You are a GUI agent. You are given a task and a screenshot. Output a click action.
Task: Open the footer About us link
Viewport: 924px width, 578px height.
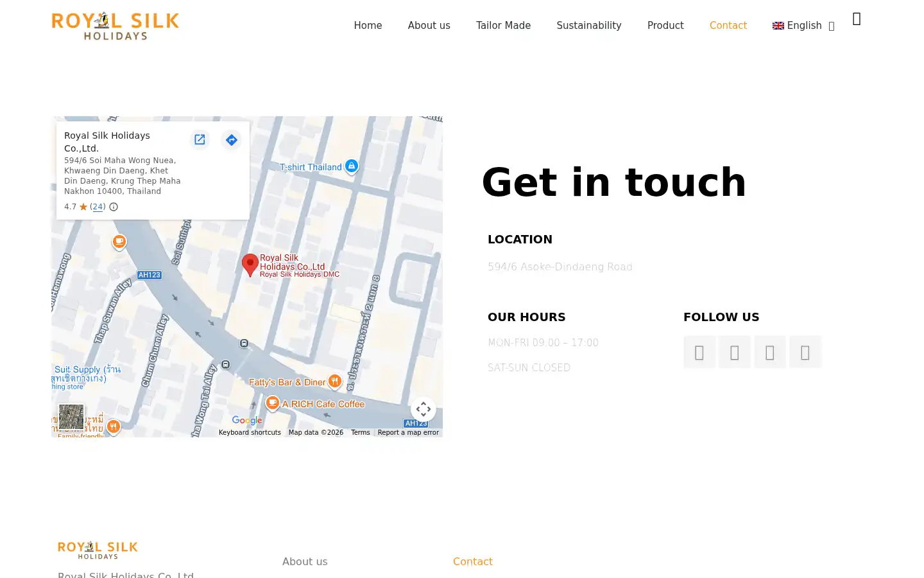coord(305,561)
